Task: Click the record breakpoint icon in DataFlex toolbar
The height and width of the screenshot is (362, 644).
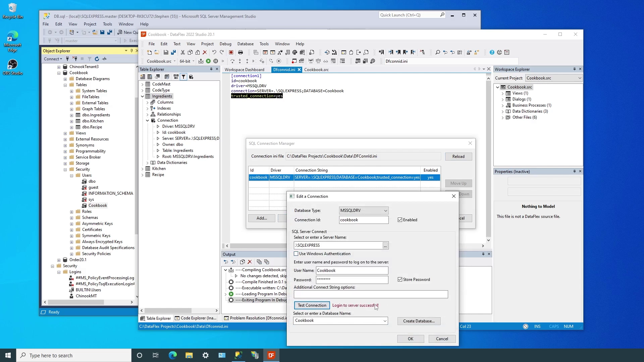Action: tap(231, 52)
